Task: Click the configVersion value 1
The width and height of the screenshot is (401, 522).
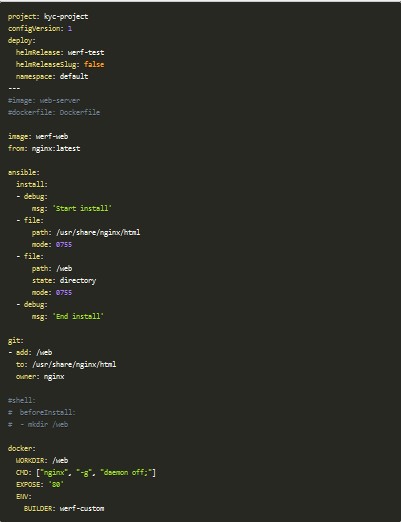Action: coord(70,29)
